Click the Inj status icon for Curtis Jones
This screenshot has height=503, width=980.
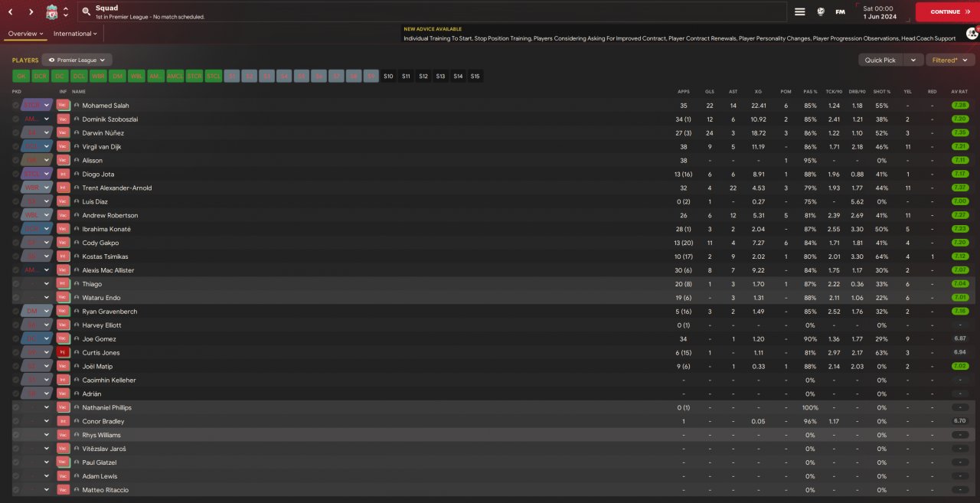[64, 352]
